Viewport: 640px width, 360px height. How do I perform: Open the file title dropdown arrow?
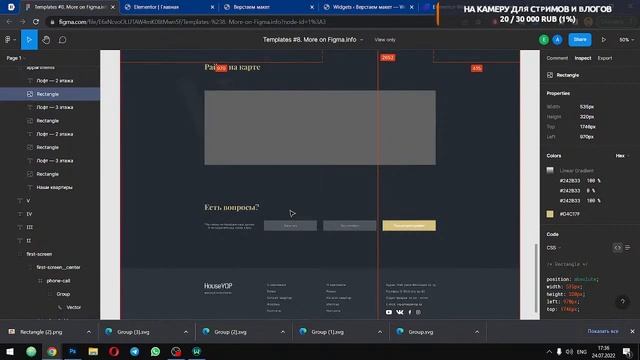362,40
